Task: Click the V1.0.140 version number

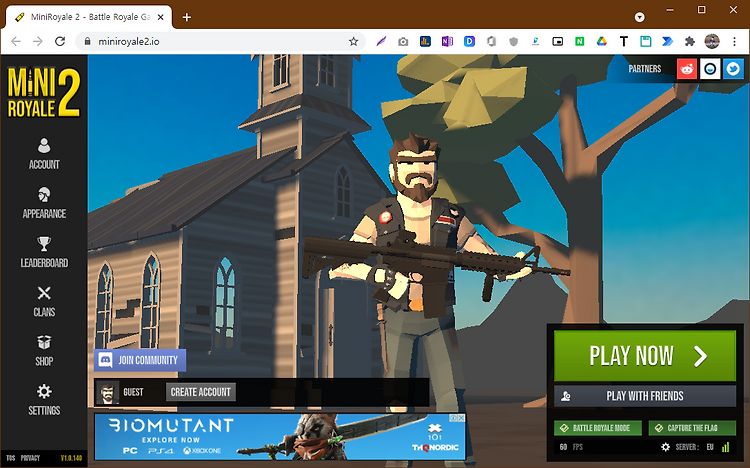Action: (x=71, y=458)
